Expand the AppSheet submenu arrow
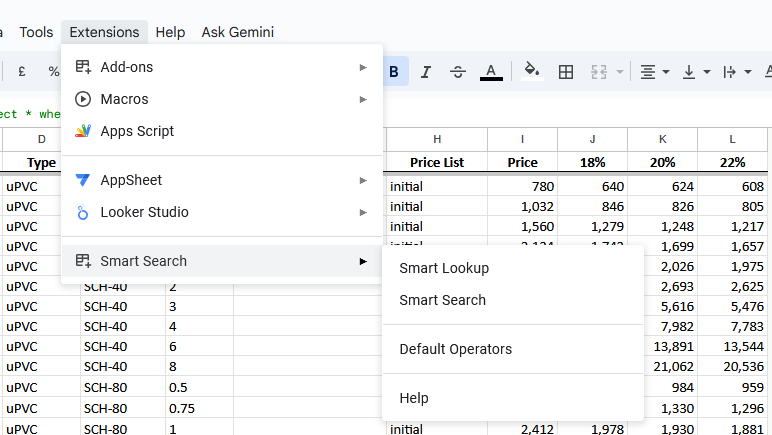The height and width of the screenshot is (435, 772). coord(363,181)
